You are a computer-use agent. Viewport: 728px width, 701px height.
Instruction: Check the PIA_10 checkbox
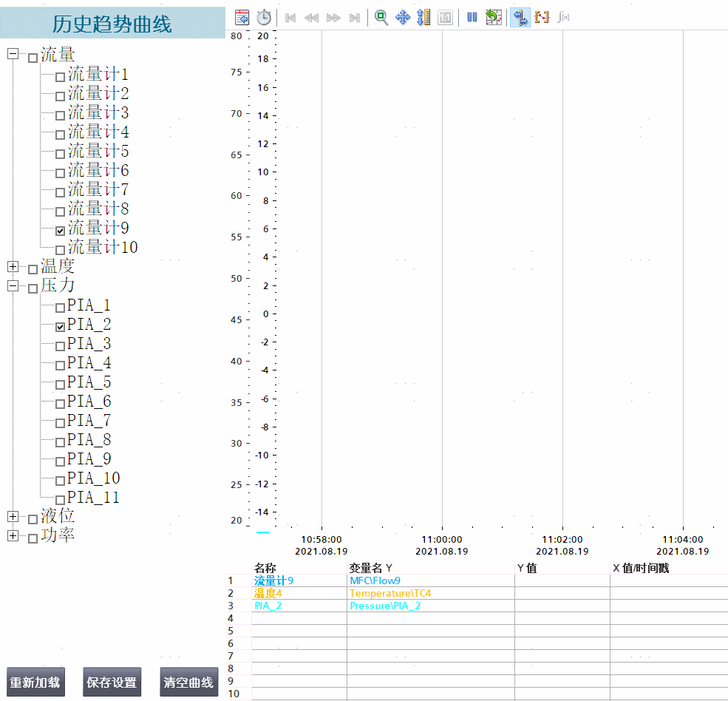(60, 481)
